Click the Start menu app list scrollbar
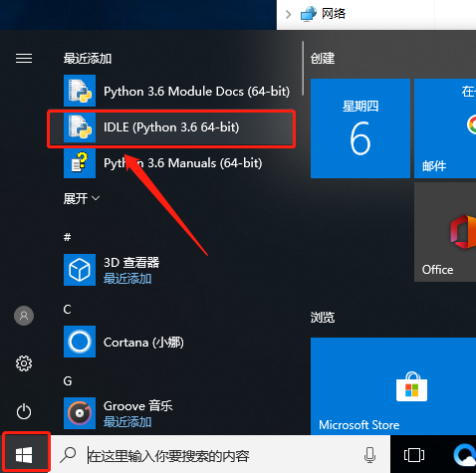 [x=303, y=68]
